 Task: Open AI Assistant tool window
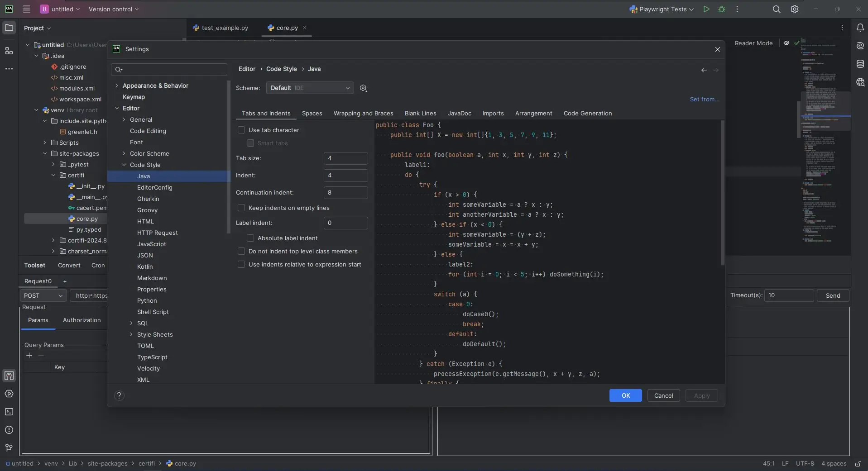[x=860, y=46]
